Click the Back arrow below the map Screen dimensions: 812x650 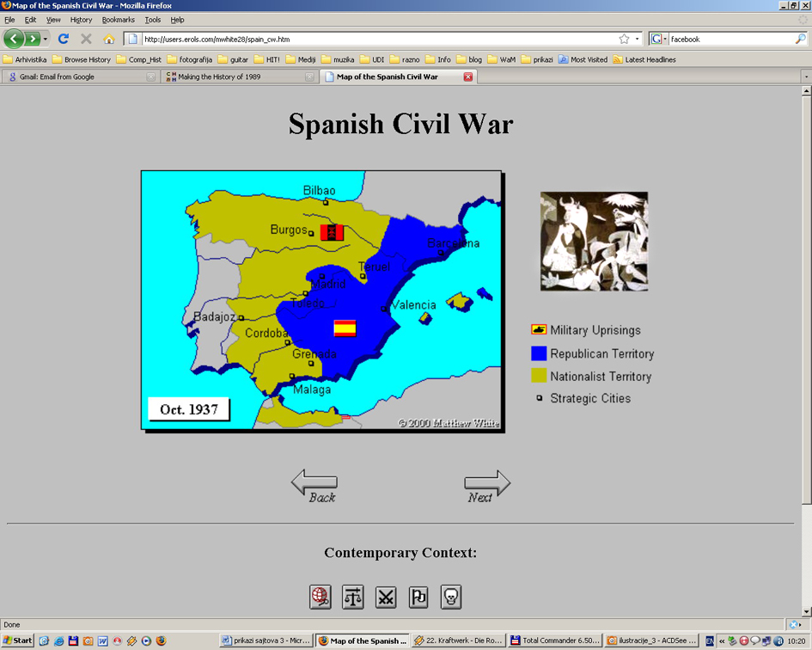(314, 486)
